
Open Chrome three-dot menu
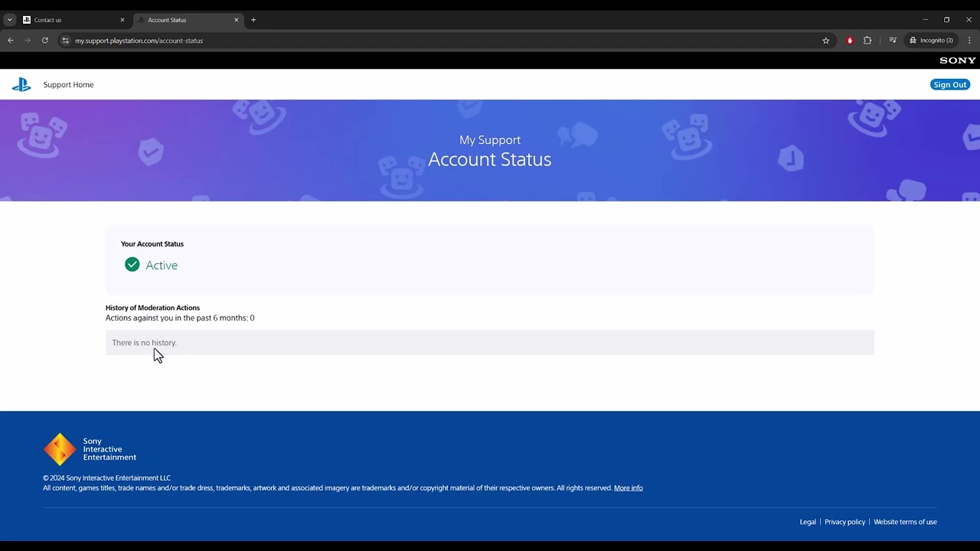click(x=969, y=41)
